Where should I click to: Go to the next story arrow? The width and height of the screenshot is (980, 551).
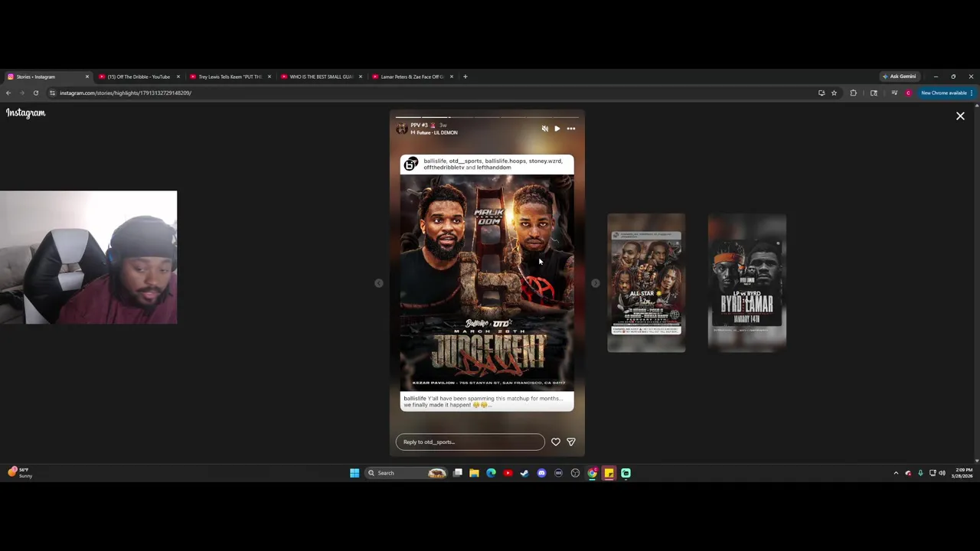pos(596,283)
